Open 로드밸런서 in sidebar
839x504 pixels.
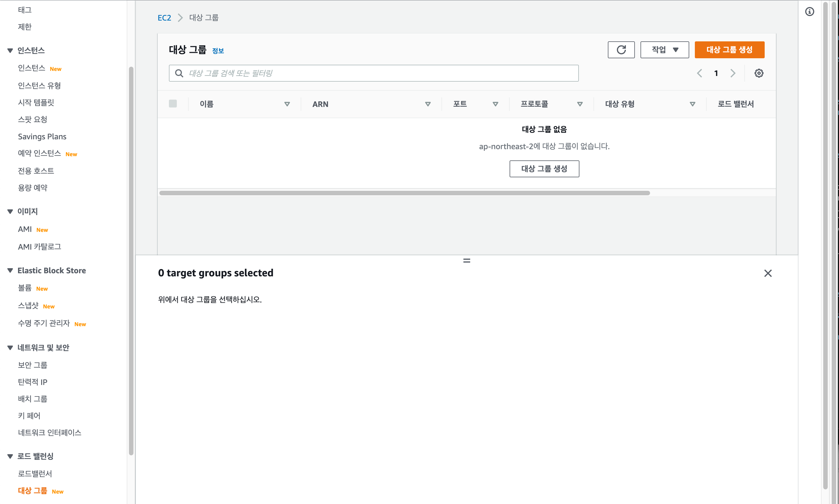coord(35,473)
